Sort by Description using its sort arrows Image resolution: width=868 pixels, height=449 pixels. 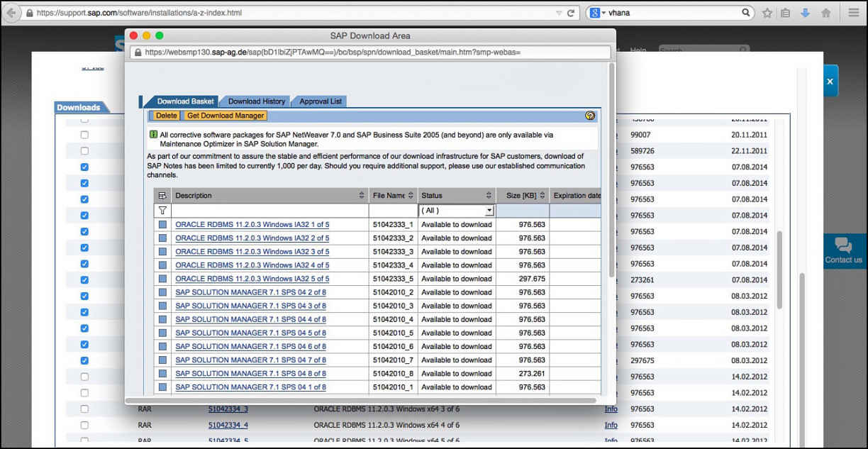tap(362, 196)
